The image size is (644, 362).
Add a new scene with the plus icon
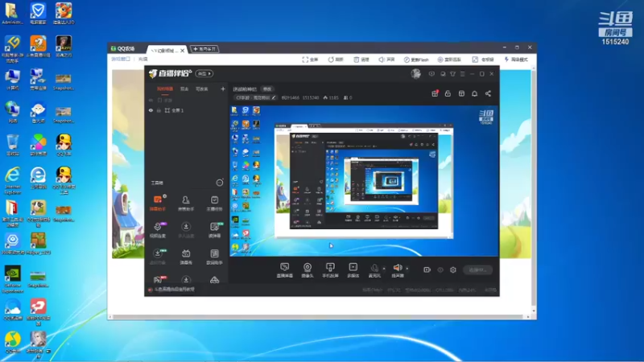point(223,88)
